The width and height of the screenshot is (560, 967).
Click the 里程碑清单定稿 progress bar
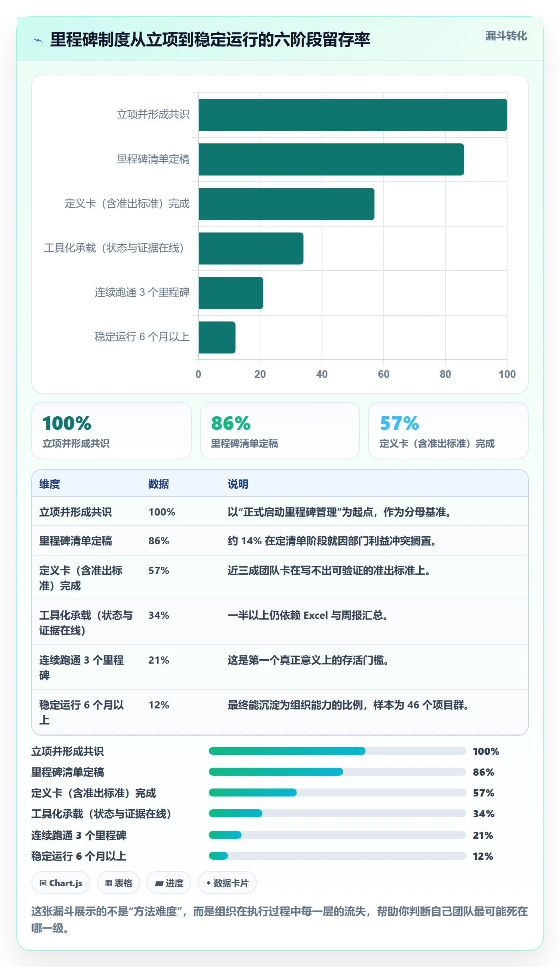(x=337, y=772)
